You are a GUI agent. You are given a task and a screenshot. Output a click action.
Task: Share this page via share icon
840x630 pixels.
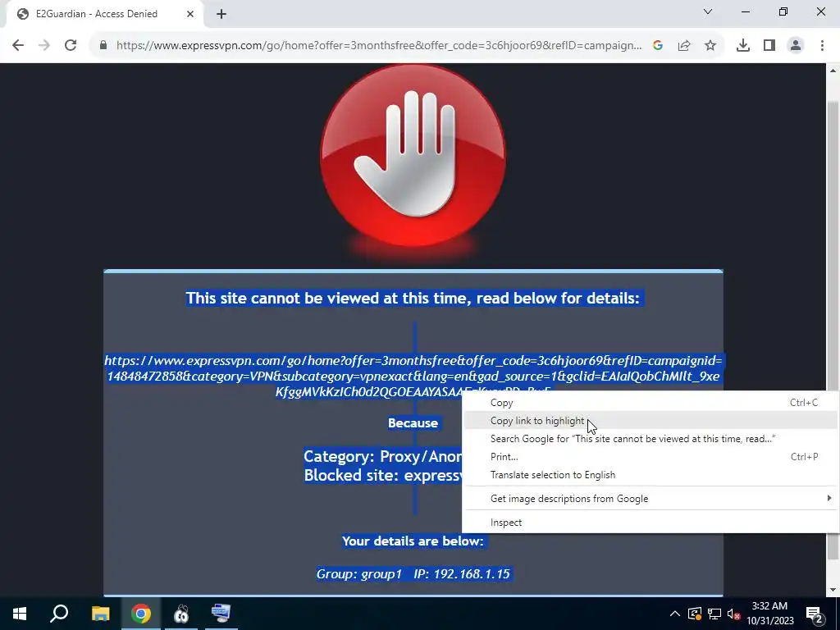[x=683, y=46]
